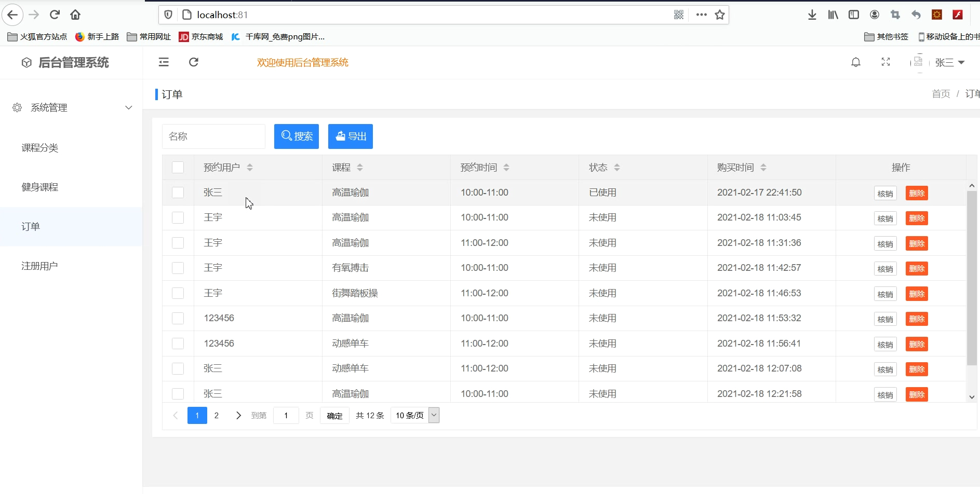Click the screenshot crop tool icon

pos(895,15)
